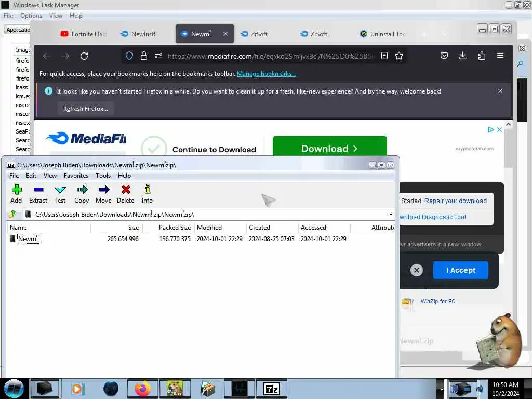
Task: Dismiss the cookie prompt round X button
Action: (417, 270)
